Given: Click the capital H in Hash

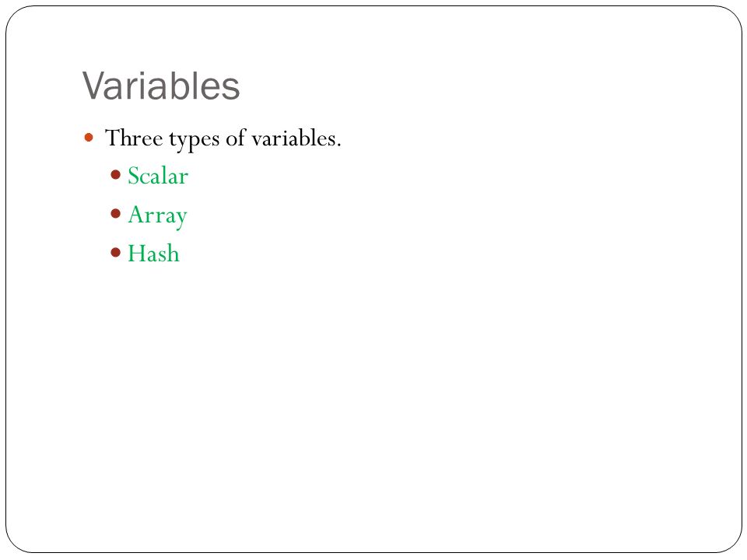Looking at the screenshot, I should tap(135, 253).
